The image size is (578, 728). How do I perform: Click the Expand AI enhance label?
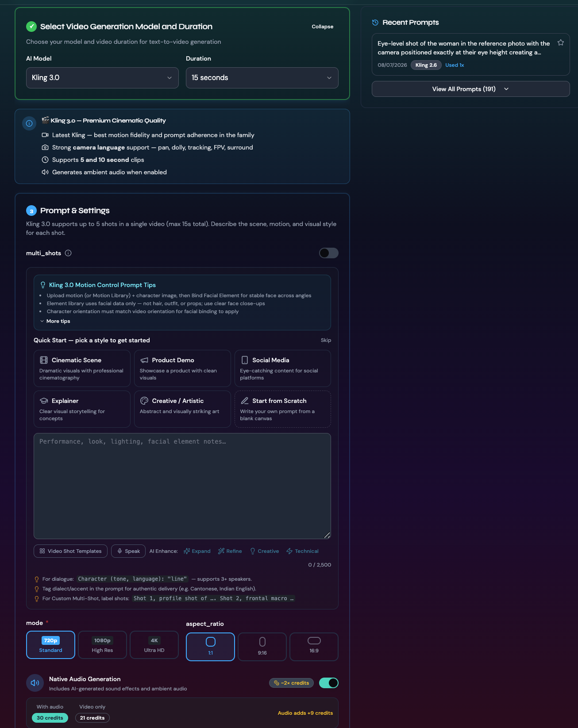click(x=201, y=551)
